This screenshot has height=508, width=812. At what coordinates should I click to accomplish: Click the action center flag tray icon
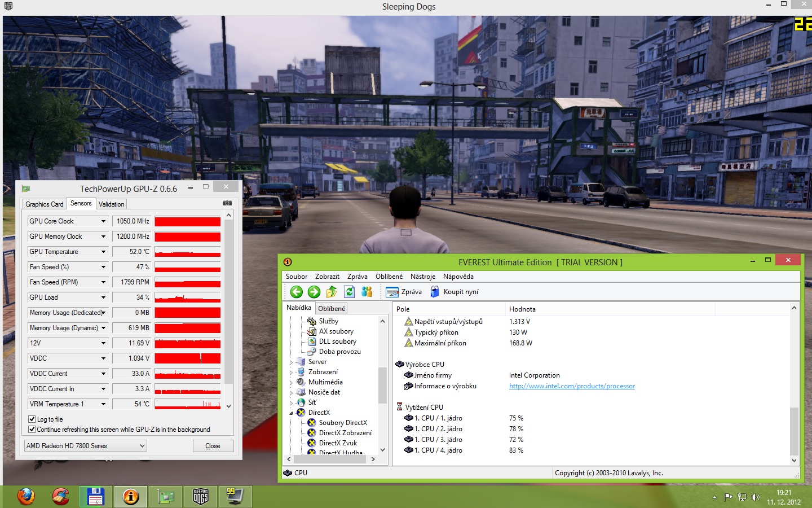728,497
